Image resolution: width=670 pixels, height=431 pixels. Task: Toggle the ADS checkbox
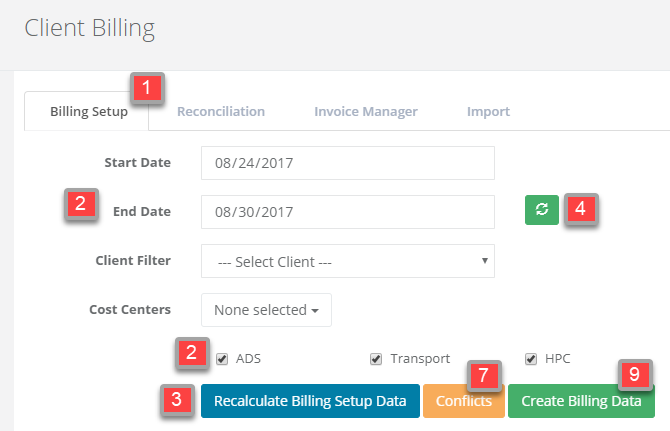coord(222,358)
